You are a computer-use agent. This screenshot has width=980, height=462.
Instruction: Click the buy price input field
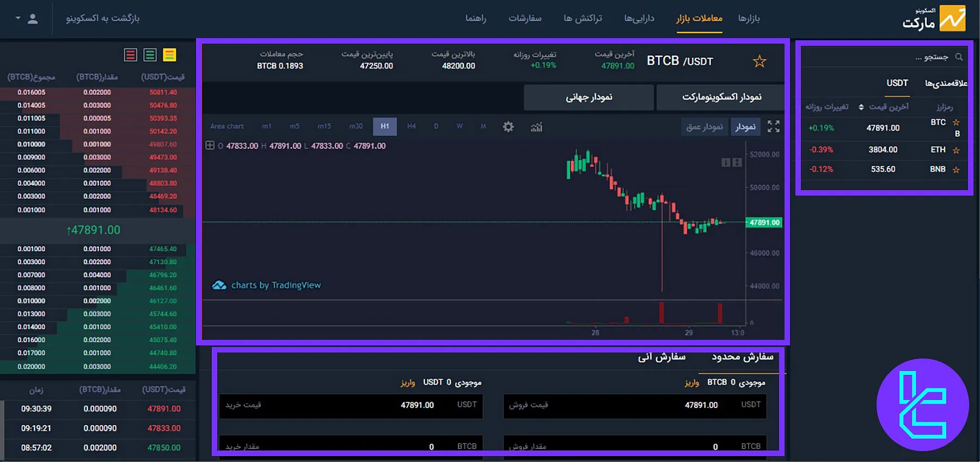[351, 405]
